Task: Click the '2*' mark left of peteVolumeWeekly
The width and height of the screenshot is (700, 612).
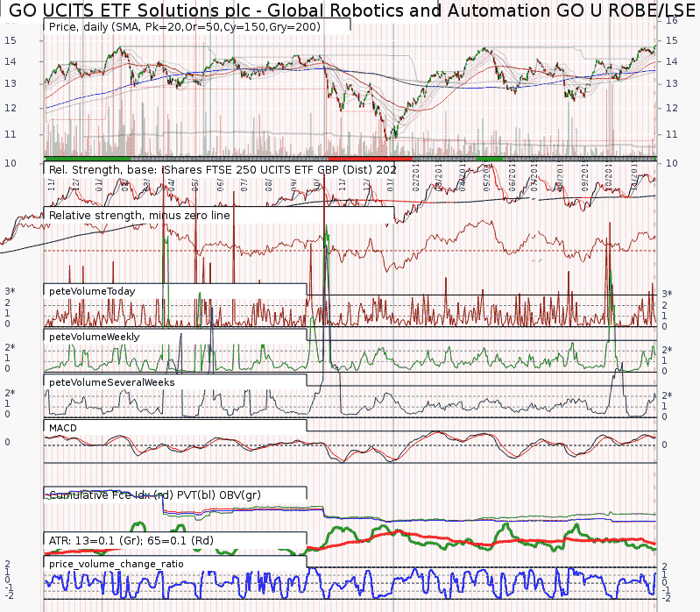Action: (10, 347)
